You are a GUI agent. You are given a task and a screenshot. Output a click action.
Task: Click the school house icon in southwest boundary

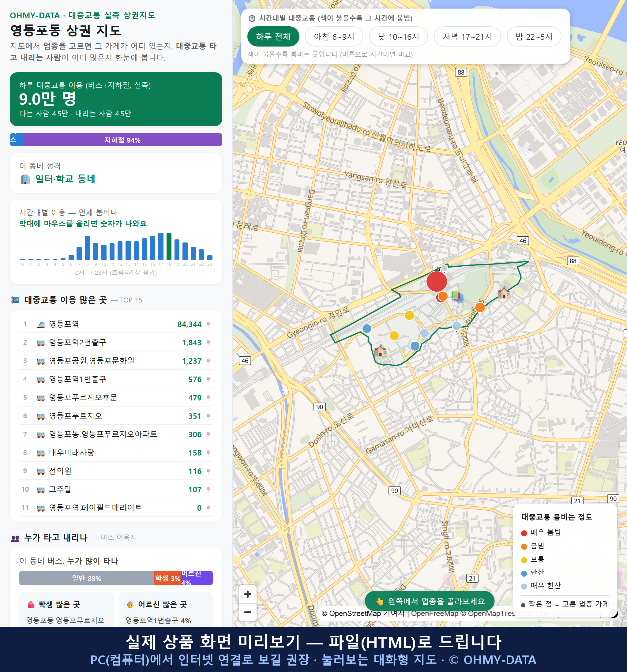coord(380,351)
